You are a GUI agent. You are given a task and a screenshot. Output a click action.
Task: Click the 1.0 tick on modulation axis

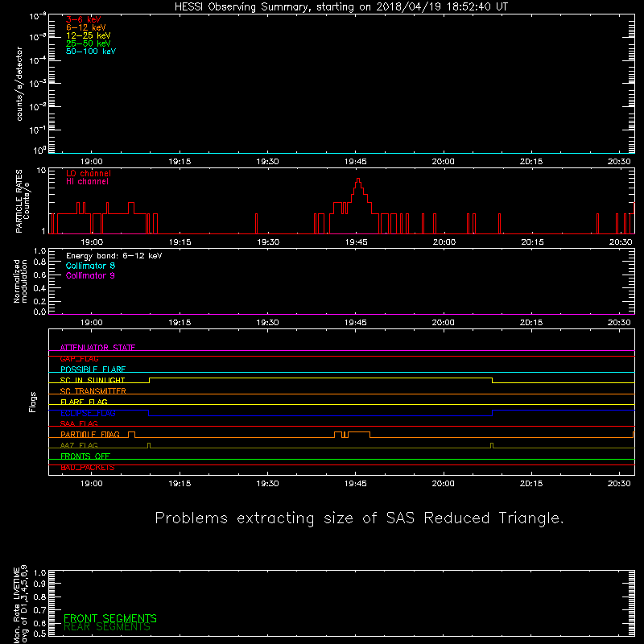39,251
